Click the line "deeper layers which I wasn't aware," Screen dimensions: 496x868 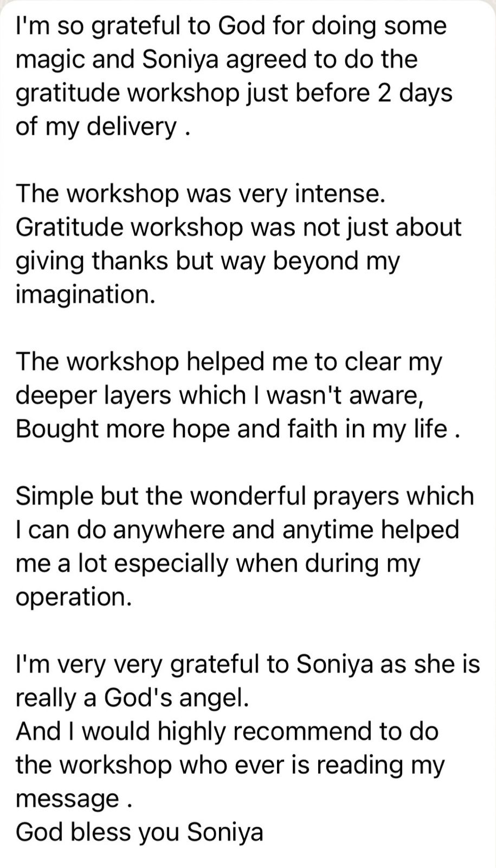(220, 395)
